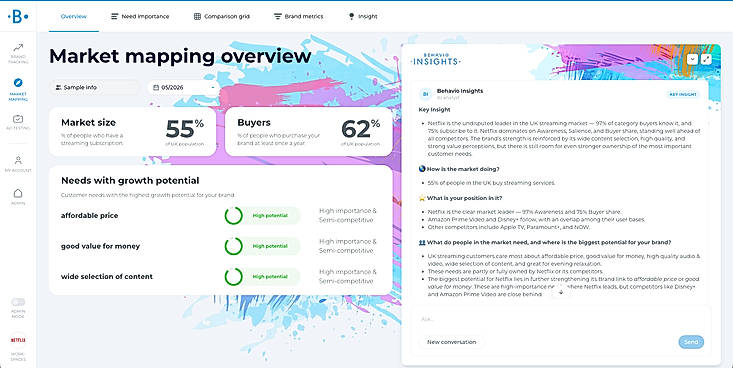The width and height of the screenshot is (733, 368).
Task: Click the progress ring for wide selection of content
Action: click(233, 276)
